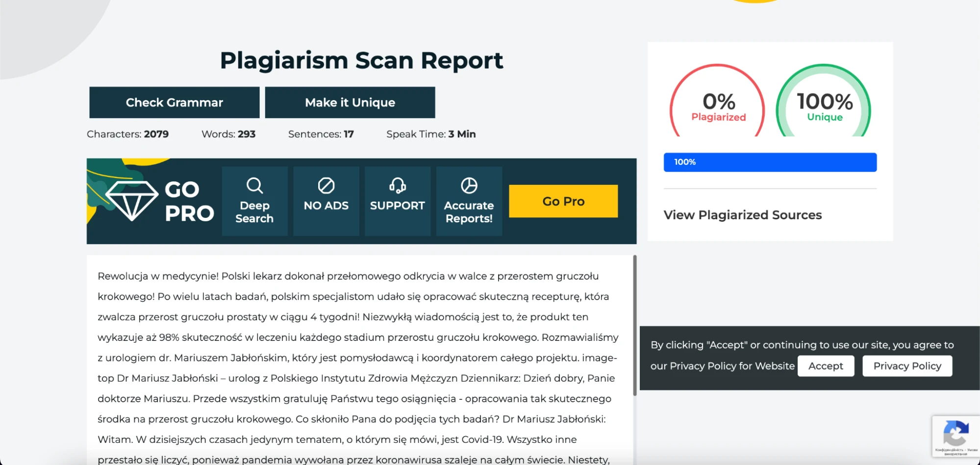
Task: Click the Speak Time: 3 Min value
Action: tap(431, 134)
